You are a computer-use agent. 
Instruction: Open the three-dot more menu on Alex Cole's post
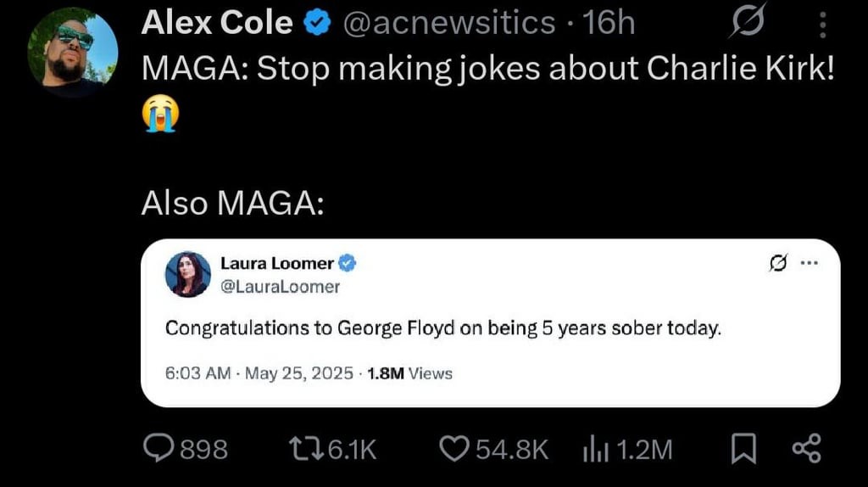pyautogui.click(x=821, y=25)
